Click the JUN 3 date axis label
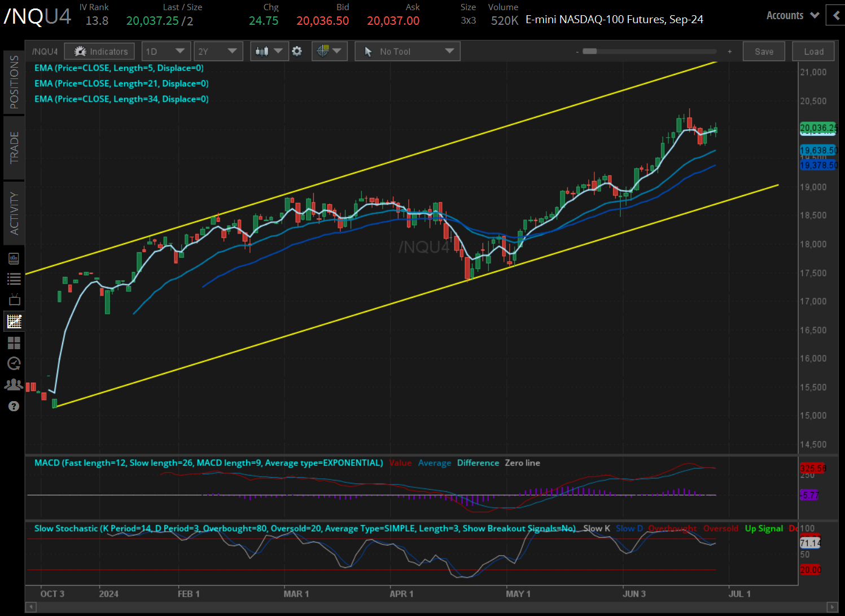 click(634, 594)
